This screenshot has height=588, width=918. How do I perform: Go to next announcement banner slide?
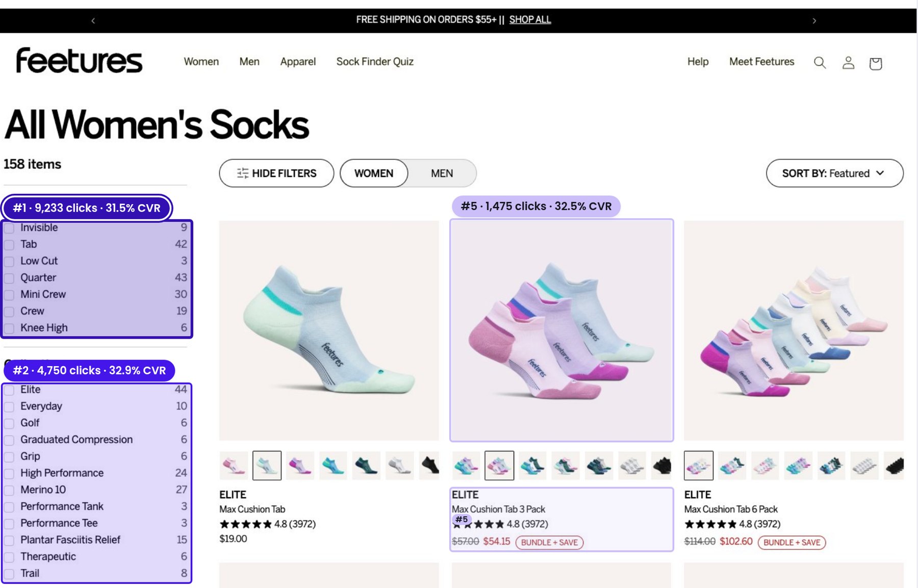click(814, 20)
